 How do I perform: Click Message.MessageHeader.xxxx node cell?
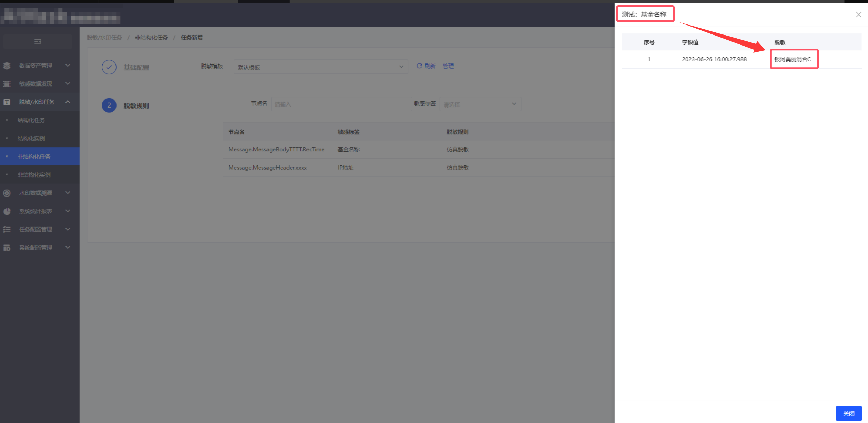(x=268, y=168)
